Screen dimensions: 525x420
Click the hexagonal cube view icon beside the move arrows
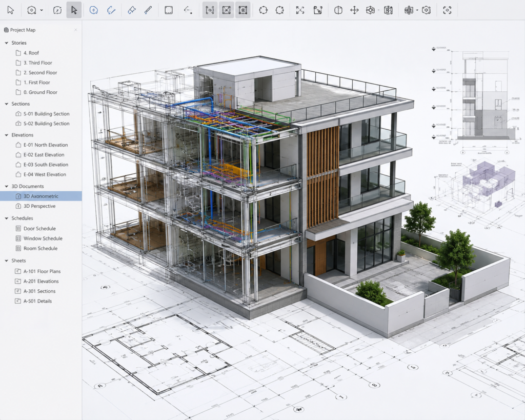point(370,10)
